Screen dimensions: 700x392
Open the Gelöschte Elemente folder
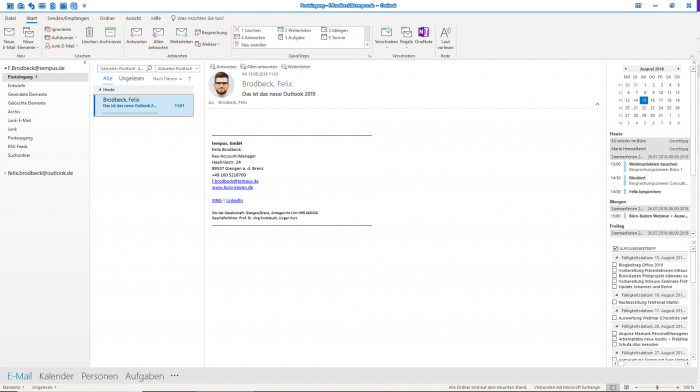[27, 103]
